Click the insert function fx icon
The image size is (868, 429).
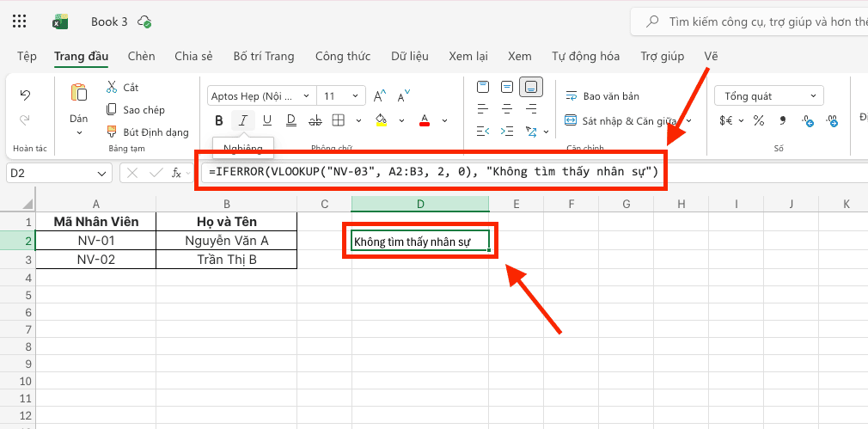tap(176, 173)
